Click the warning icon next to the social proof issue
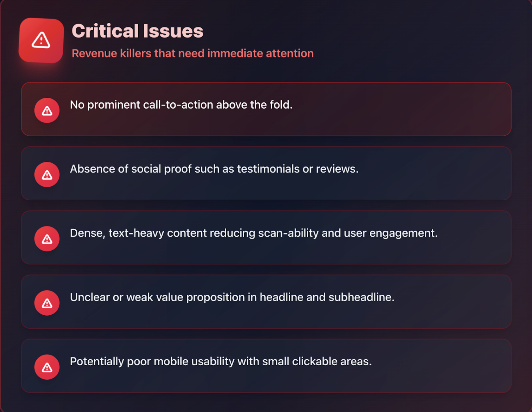The height and width of the screenshot is (412, 532). point(47,174)
